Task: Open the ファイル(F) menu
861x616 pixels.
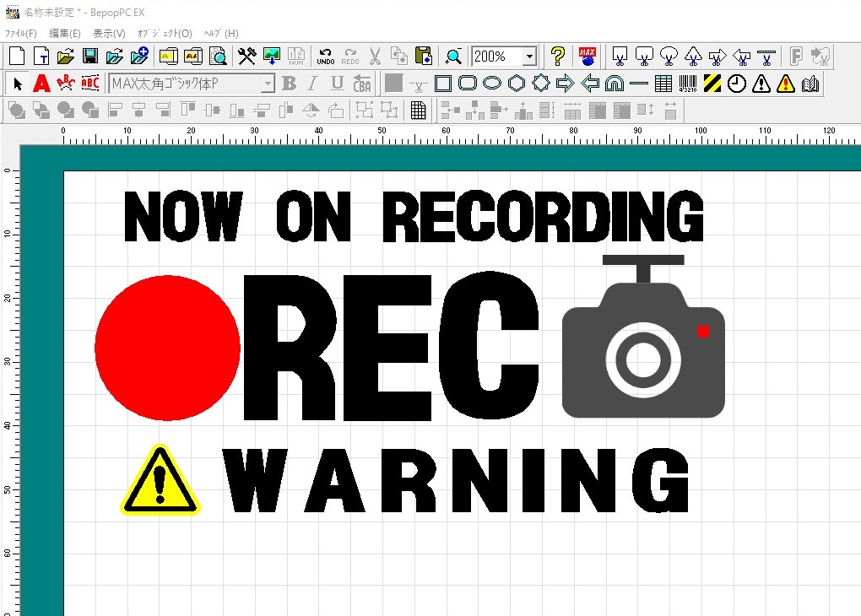Action: coord(21,33)
